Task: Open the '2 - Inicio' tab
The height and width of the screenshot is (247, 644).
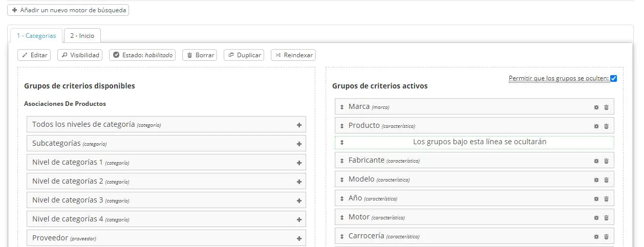Action: 82,36
